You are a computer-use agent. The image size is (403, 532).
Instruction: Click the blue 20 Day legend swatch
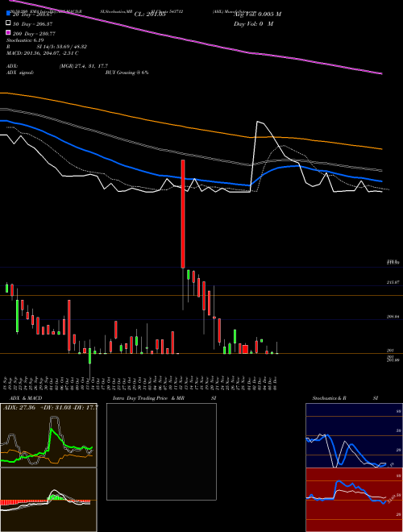click(x=8, y=14)
